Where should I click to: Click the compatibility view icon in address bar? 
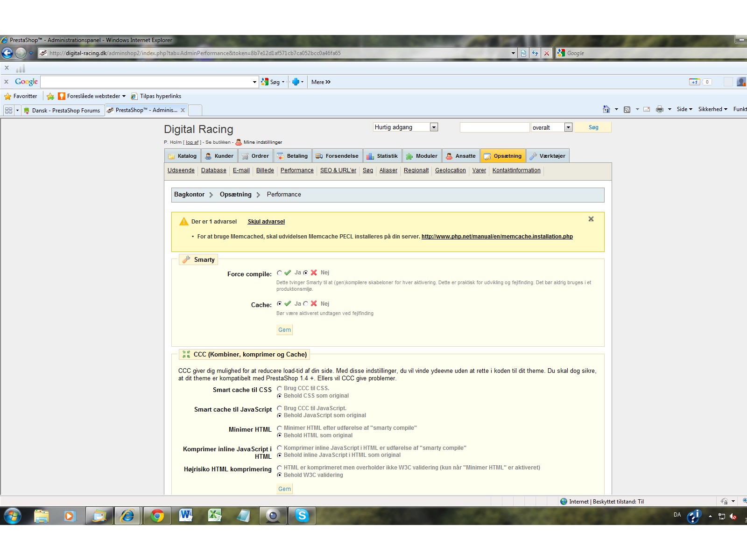tap(523, 53)
